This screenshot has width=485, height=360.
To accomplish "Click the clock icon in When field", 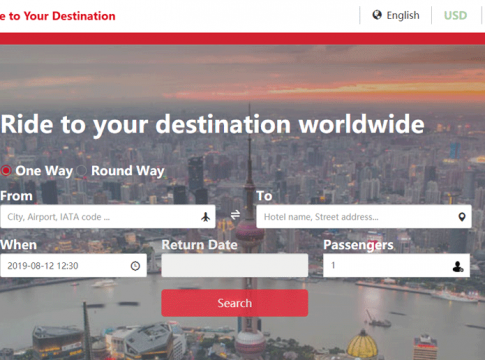I will (135, 266).
